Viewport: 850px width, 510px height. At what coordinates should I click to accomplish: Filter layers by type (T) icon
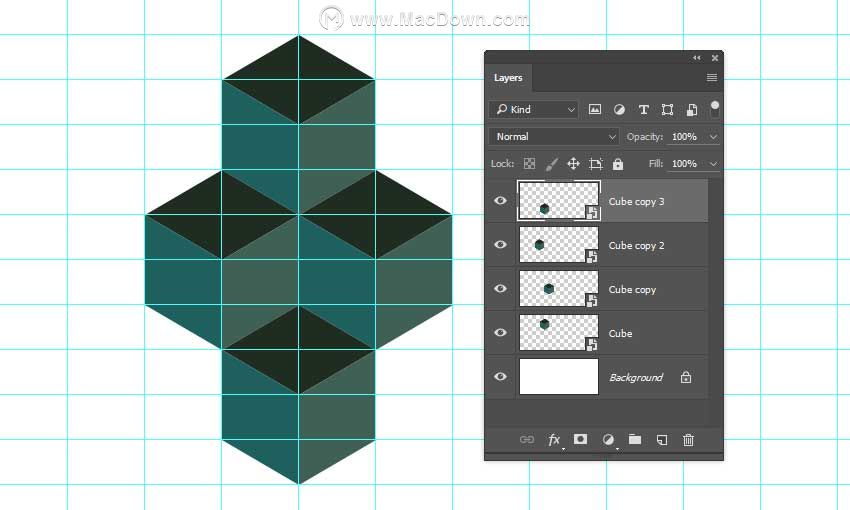click(643, 109)
